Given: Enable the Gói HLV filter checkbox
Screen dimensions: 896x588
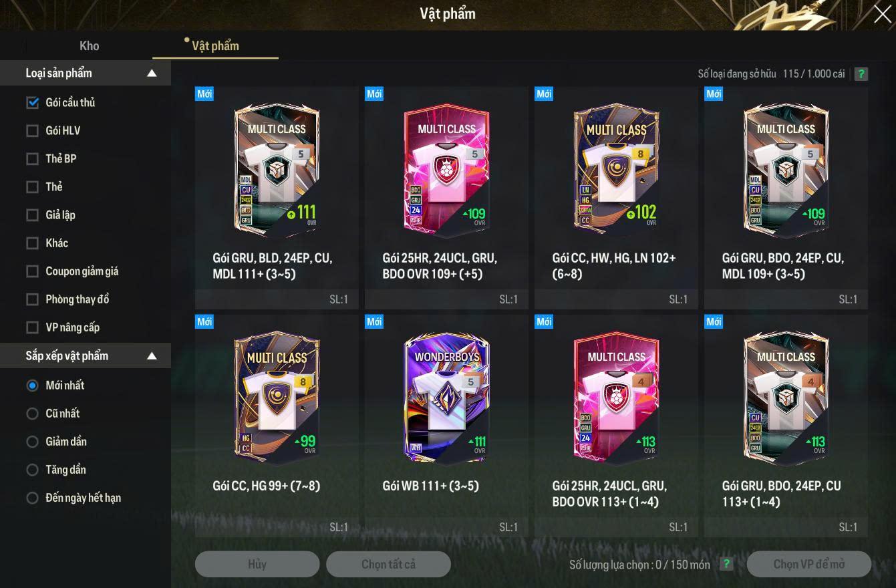Looking at the screenshot, I should pyautogui.click(x=32, y=130).
